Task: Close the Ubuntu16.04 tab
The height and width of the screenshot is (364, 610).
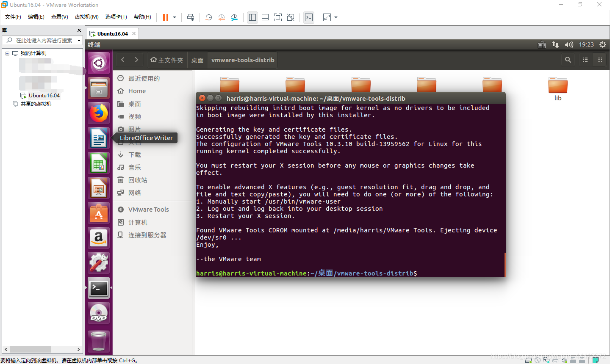Action: tap(134, 33)
